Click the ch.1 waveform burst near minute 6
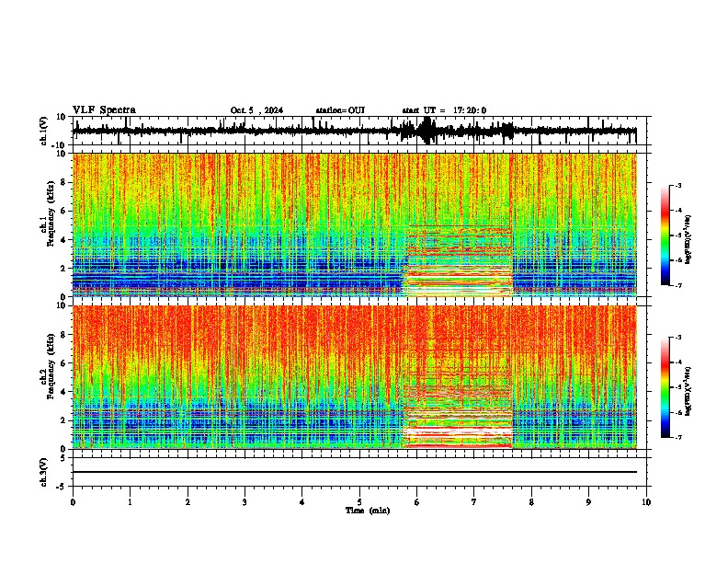The height and width of the screenshot is (563, 728). (427, 131)
